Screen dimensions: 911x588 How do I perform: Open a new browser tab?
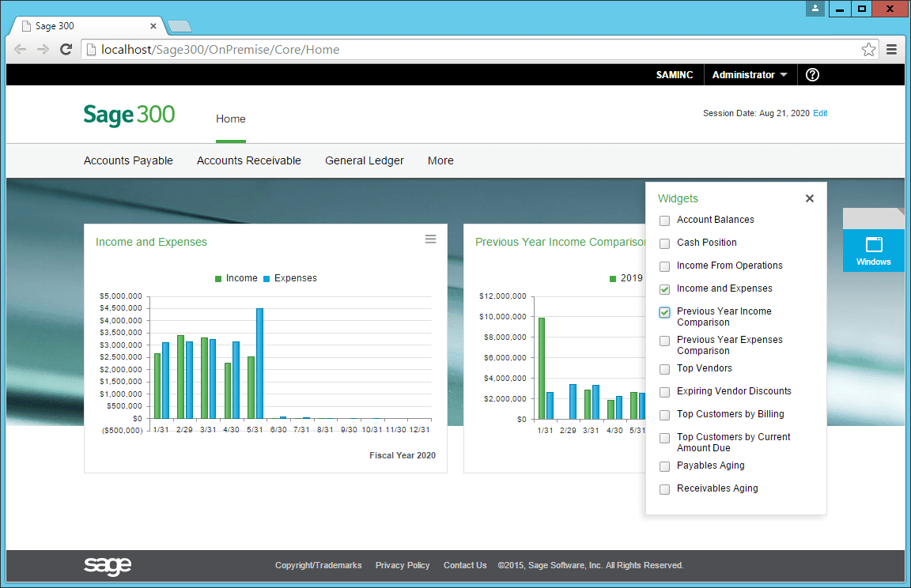click(x=179, y=26)
